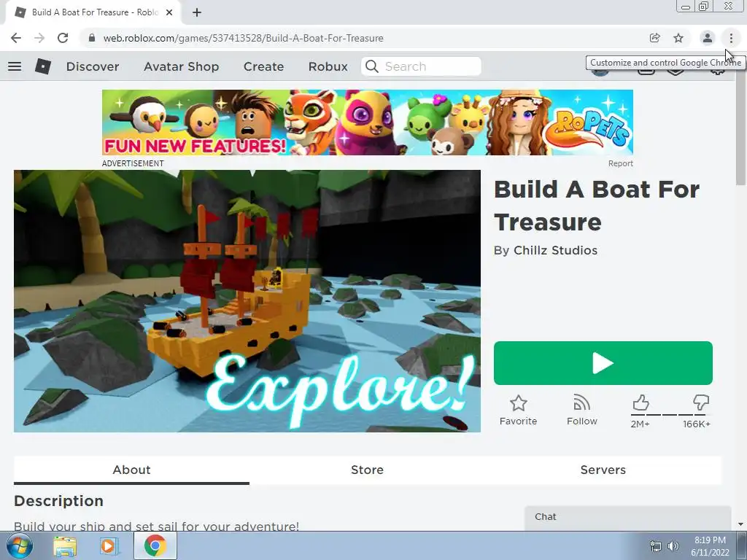
Task: Open the Chillz Studios creator link
Action: point(555,251)
